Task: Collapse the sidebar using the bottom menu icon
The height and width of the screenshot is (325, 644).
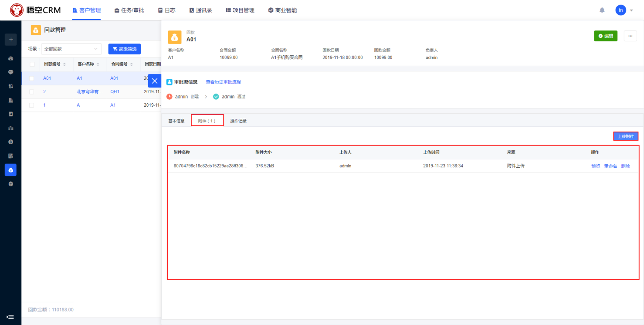Action: click(x=10, y=317)
